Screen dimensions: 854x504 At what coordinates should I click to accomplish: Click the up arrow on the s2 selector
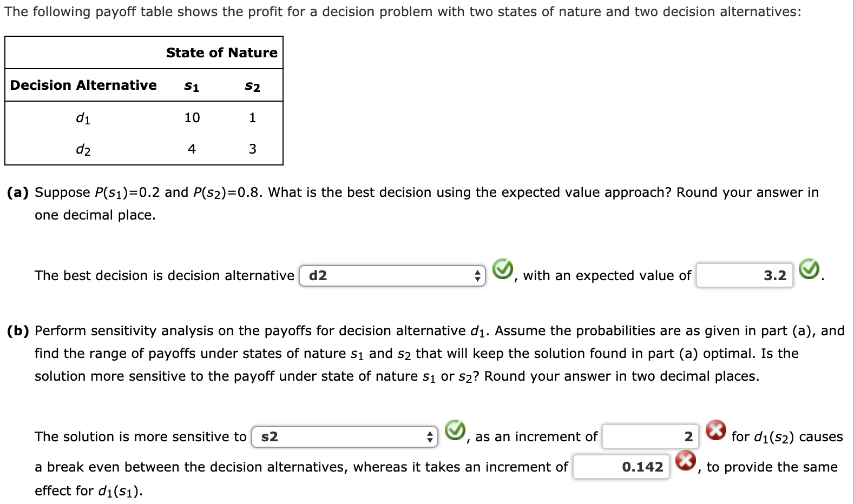click(430, 434)
